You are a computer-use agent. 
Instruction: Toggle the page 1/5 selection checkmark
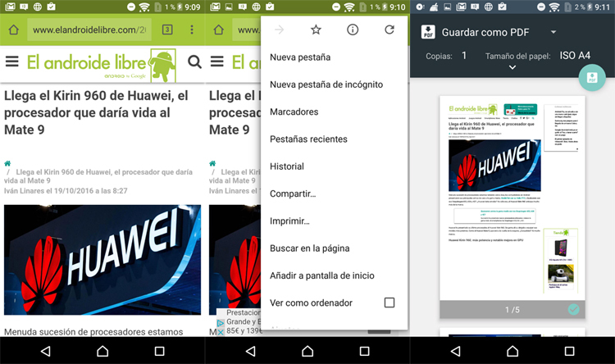[574, 309]
